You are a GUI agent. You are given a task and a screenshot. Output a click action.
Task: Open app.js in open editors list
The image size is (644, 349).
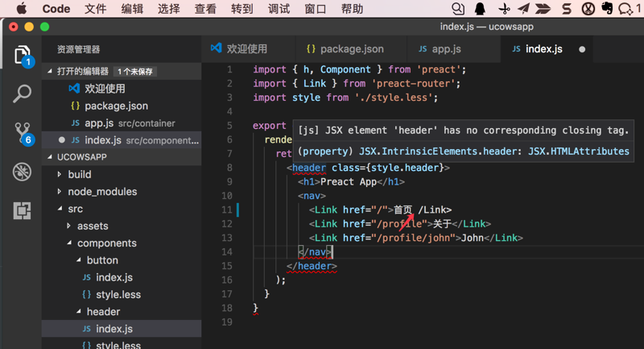tap(99, 123)
